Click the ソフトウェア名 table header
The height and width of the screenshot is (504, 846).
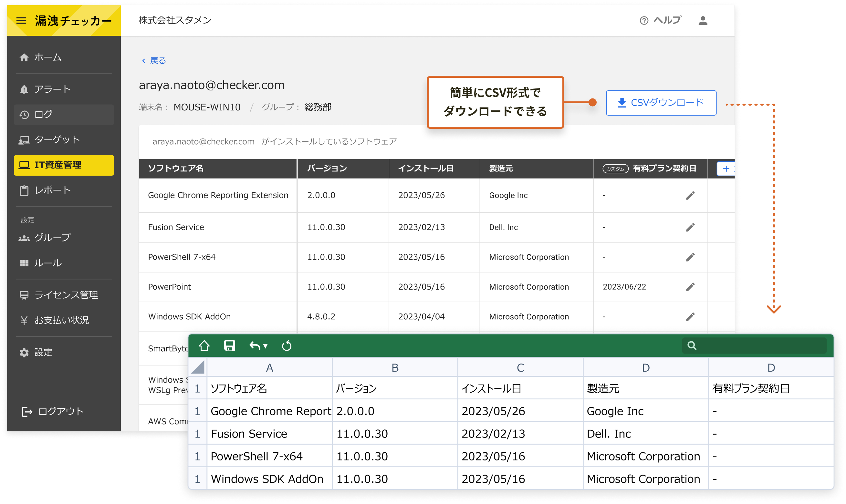[218, 169]
